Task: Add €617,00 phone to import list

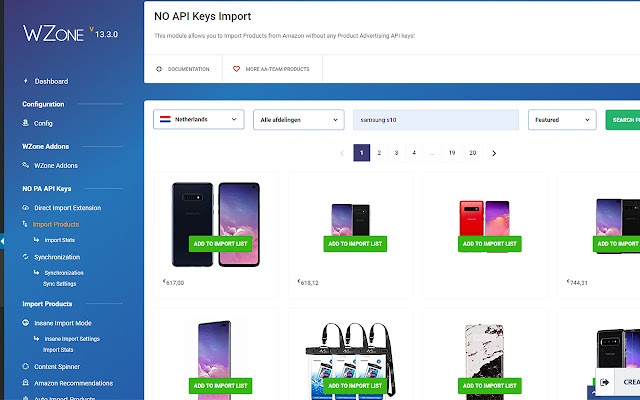Action: click(x=220, y=244)
